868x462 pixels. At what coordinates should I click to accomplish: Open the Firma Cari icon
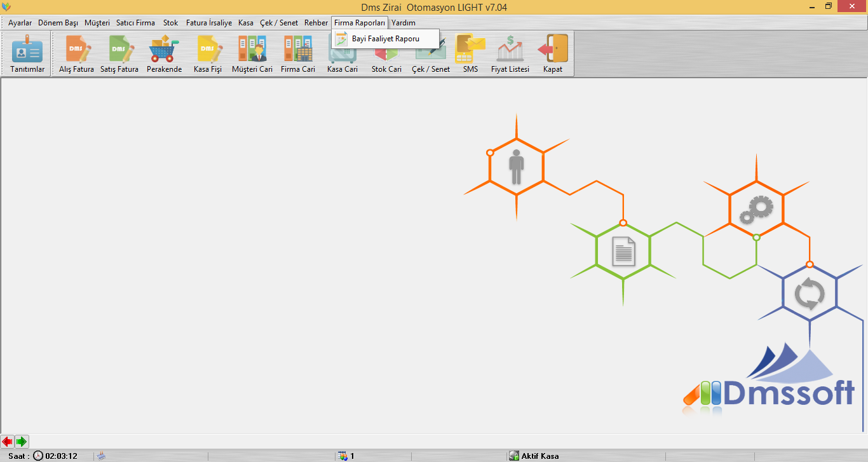pyautogui.click(x=298, y=54)
